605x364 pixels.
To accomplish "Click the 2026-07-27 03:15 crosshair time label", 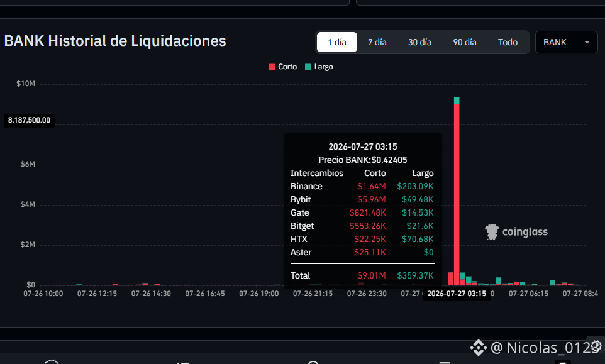I will click(457, 294).
